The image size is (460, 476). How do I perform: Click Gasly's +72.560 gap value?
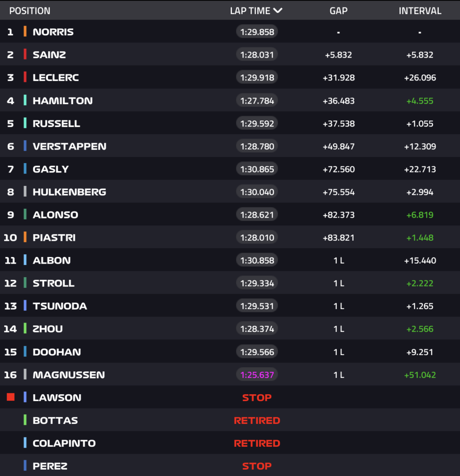coord(338,169)
